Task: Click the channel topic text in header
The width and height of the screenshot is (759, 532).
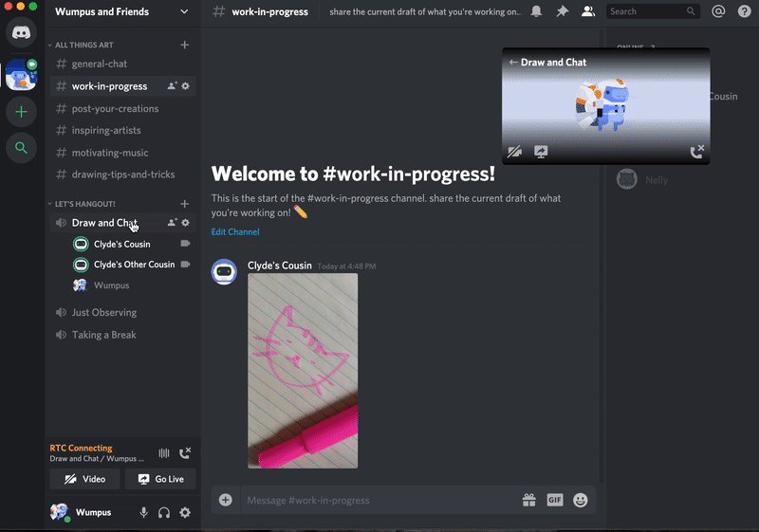Action: [425, 11]
